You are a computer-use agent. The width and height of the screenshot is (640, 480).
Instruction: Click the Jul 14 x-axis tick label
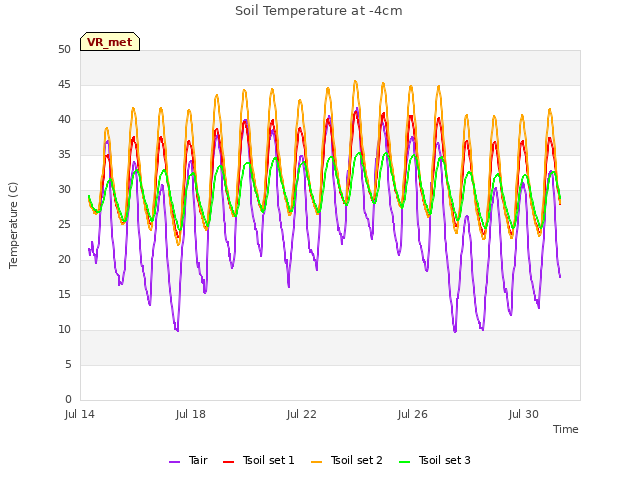pyautogui.click(x=80, y=414)
